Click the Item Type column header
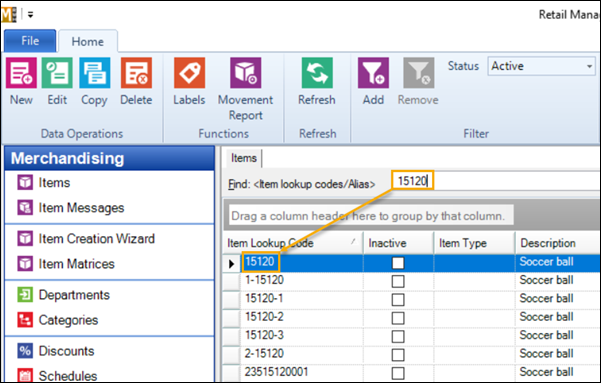Image resolution: width=601 pixels, height=383 pixels. (x=475, y=243)
